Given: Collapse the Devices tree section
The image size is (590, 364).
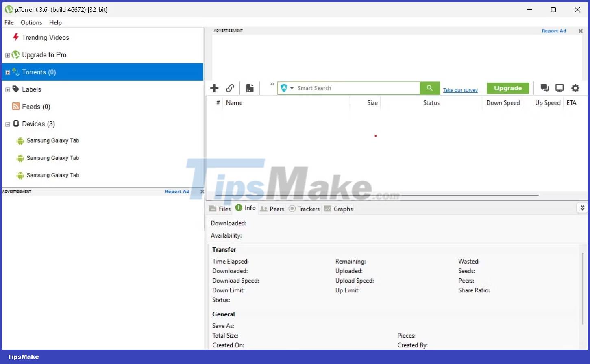Looking at the screenshot, I should pyautogui.click(x=7, y=124).
